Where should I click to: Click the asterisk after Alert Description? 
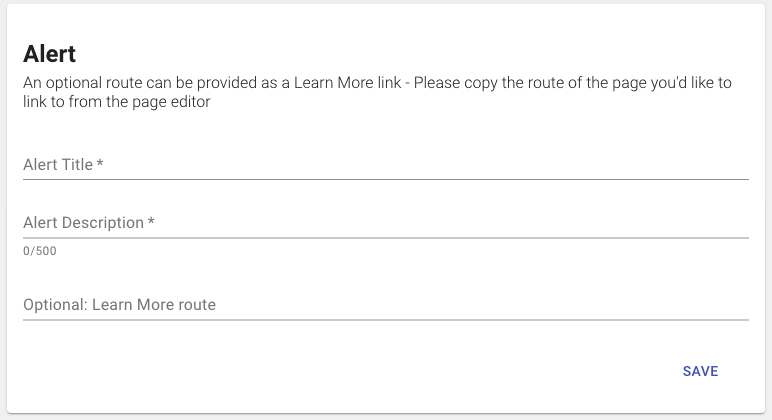tap(151, 223)
